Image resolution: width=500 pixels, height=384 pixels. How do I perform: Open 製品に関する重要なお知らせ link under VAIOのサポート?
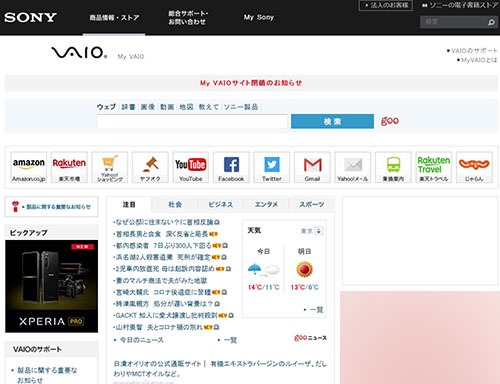pos(47,375)
